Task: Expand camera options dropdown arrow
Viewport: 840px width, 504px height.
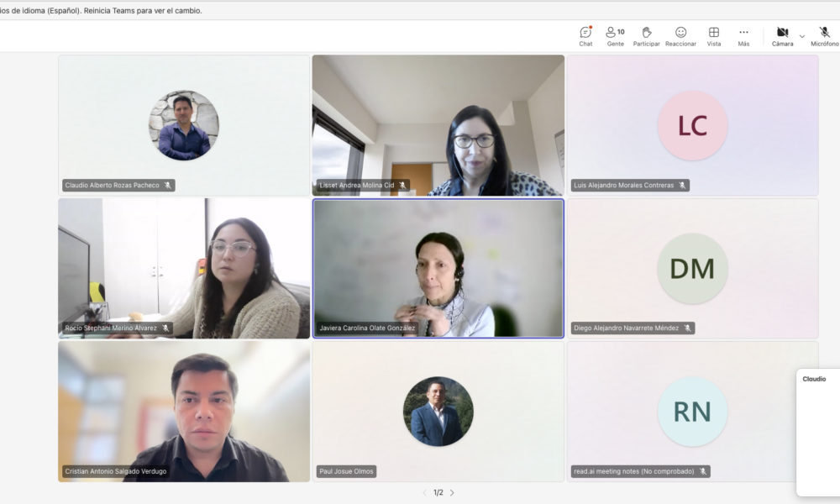Action: [x=801, y=36]
